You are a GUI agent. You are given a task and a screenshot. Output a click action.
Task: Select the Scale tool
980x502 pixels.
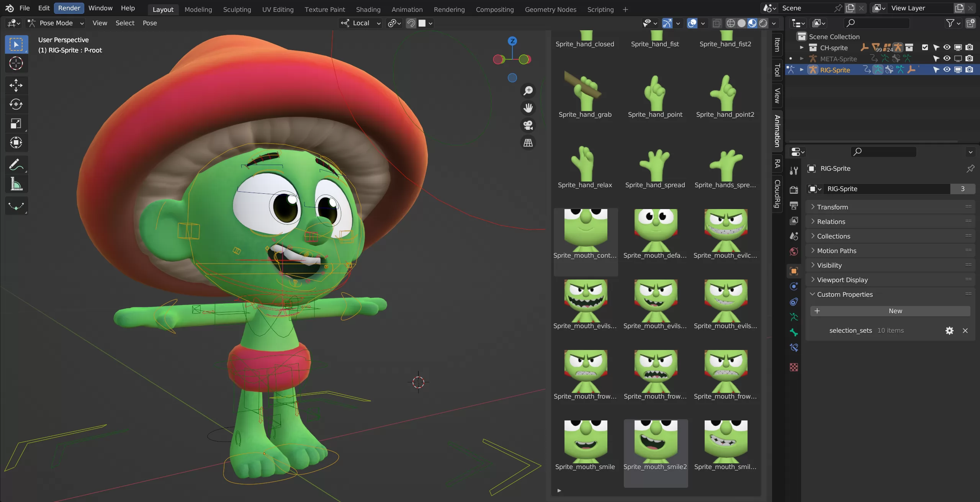(x=16, y=123)
